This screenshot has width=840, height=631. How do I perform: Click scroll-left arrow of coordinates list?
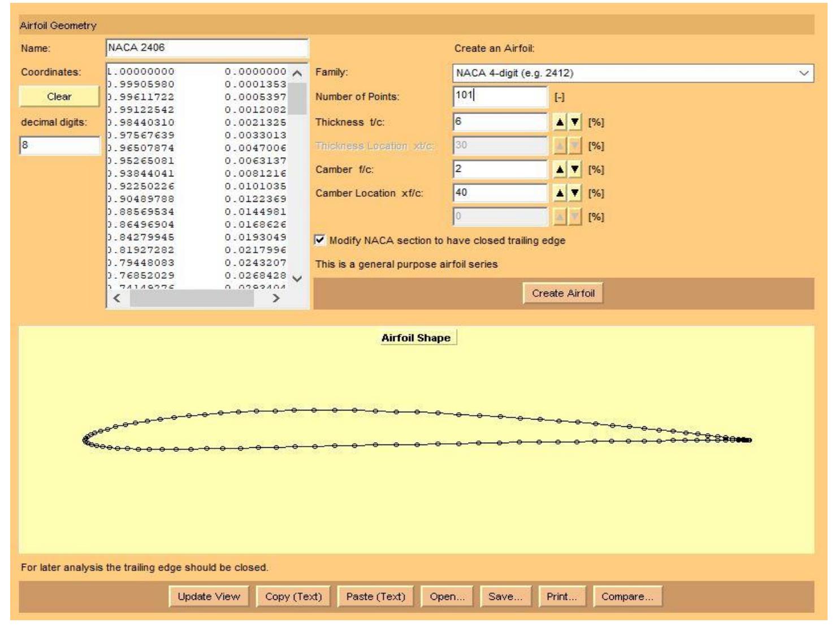click(x=117, y=299)
